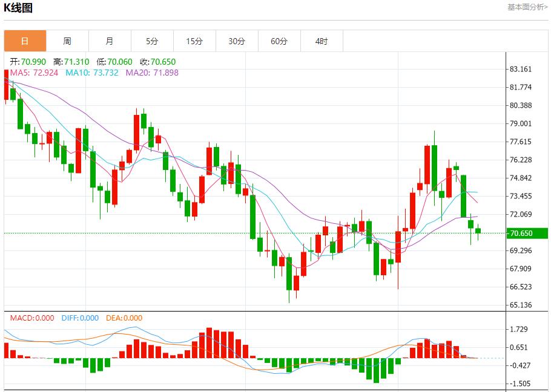Click the DIFF: 0.000 indicator label
Viewport: 551px width, 392px height.
[80, 318]
